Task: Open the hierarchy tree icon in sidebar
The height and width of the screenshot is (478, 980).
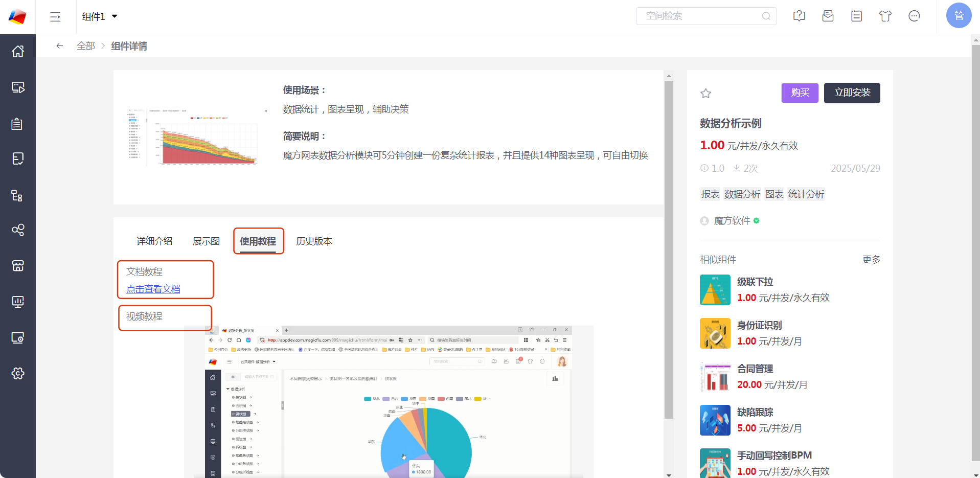Action: pos(17,196)
